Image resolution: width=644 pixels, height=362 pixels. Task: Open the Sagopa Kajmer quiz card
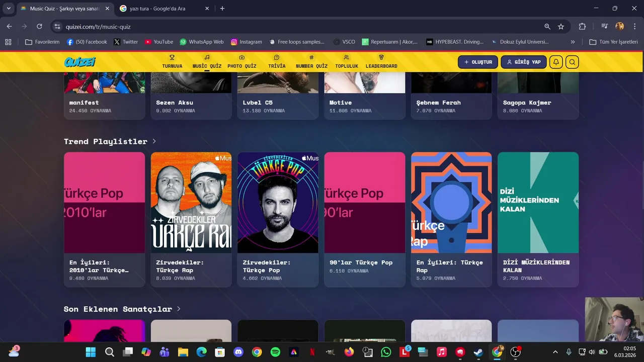(x=538, y=96)
